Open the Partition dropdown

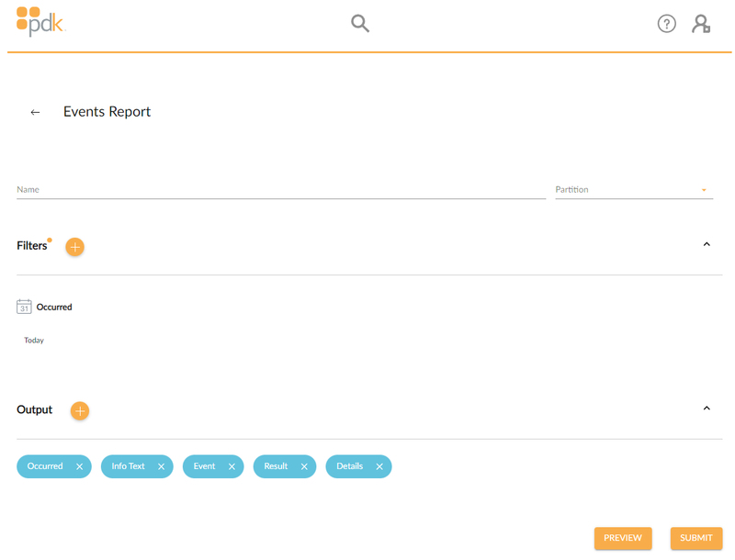tap(634, 190)
